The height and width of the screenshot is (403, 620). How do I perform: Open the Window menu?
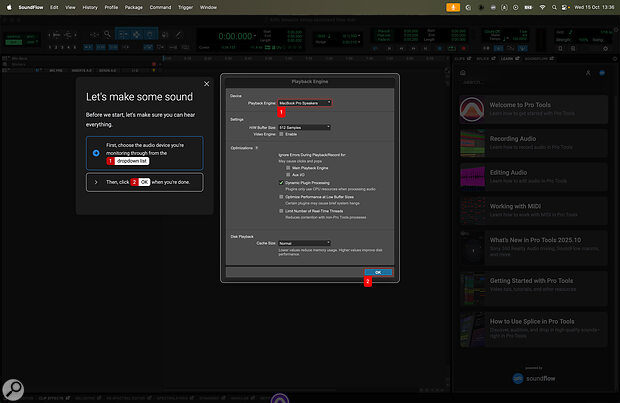tap(208, 7)
